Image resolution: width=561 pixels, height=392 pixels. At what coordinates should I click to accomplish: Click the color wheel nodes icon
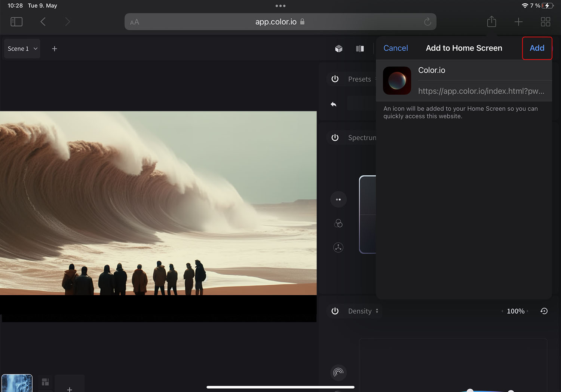tap(338, 247)
